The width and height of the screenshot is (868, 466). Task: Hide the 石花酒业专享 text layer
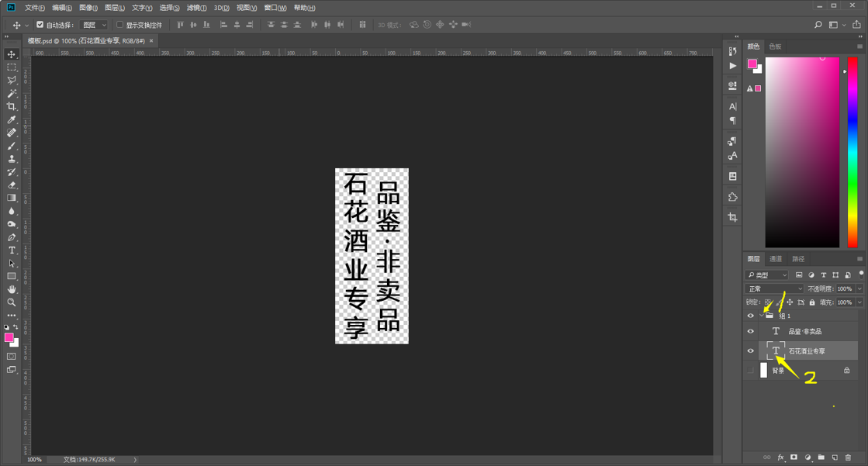tap(751, 351)
